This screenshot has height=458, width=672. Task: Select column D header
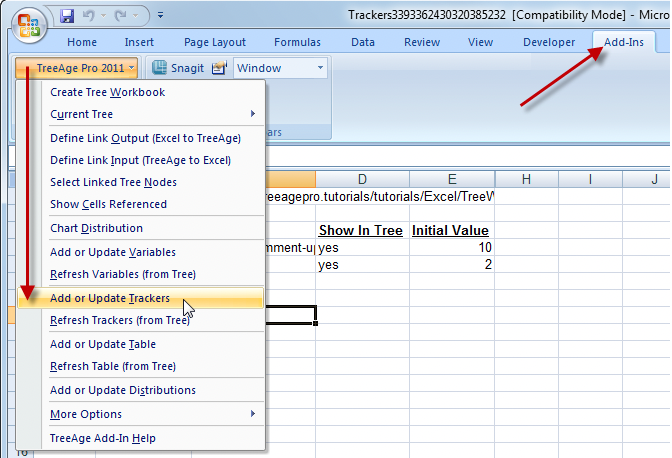tap(363, 179)
